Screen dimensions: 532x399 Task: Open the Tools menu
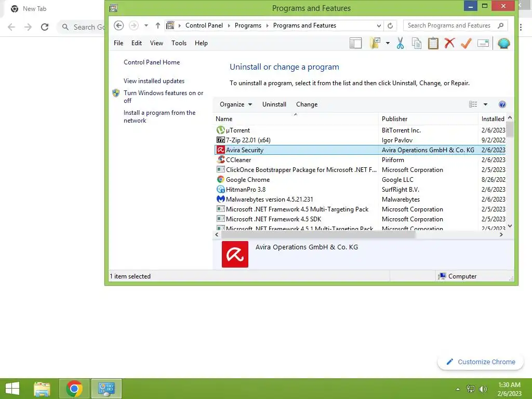click(179, 43)
